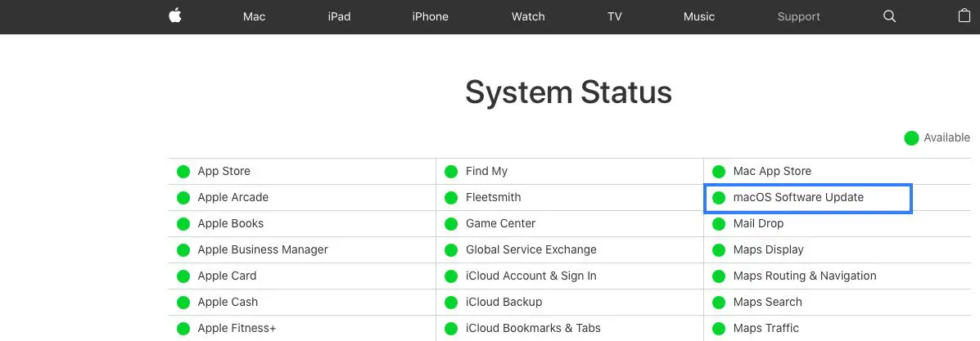The width and height of the screenshot is (980, 341).
Task: Go to the iPad menu
Action: click(x=339, y=16)
